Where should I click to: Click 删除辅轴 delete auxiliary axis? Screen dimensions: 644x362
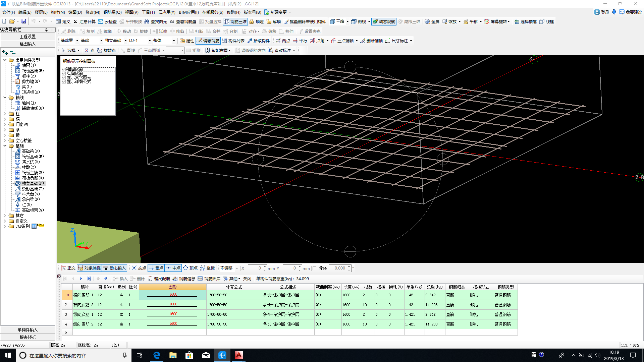click(x=372, y=41)
